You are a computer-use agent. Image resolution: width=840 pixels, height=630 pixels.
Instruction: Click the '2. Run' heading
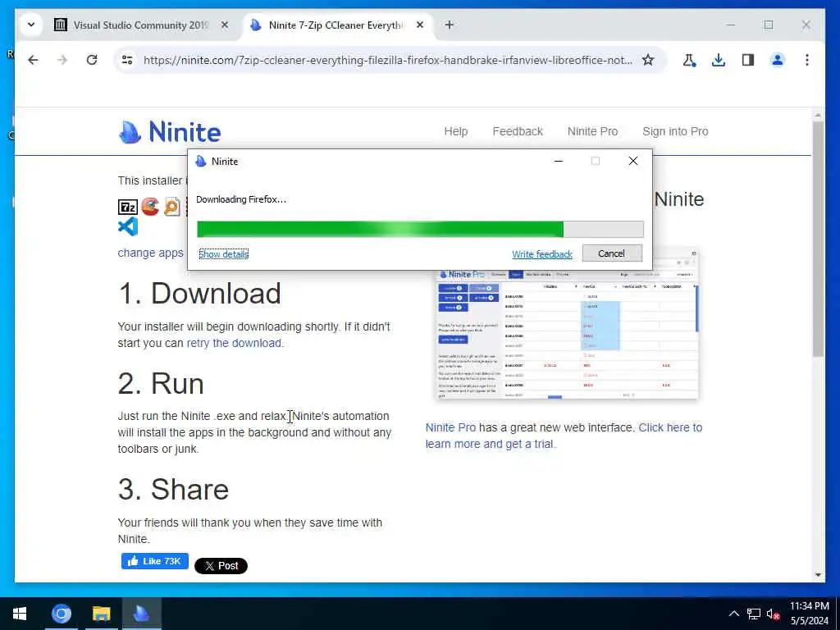pos(161,384)
